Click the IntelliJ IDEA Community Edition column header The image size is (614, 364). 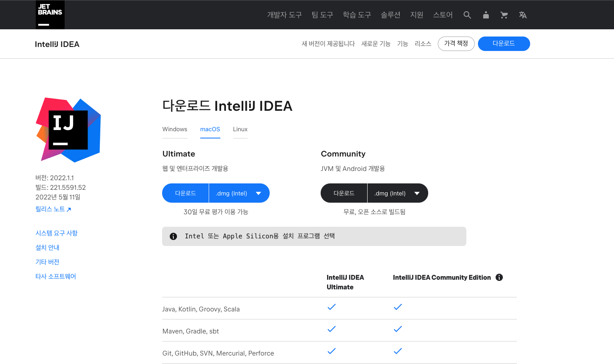[x=442, y=277]
